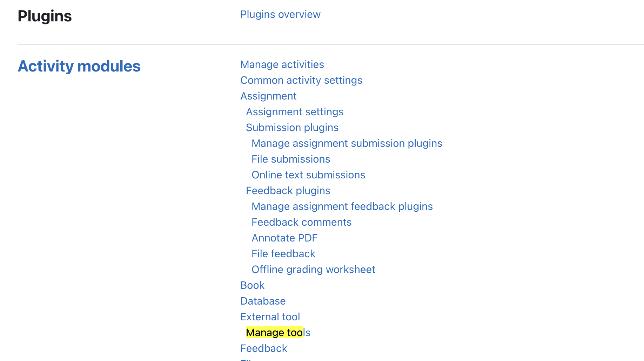Go to Common activity settings
Screen dimensions: 644x361
click(301, 80)
